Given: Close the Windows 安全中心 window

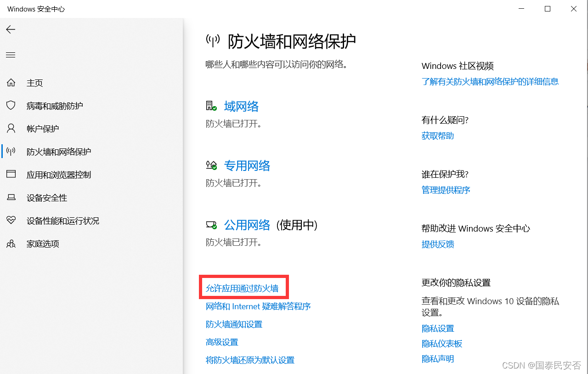Looking at the screenshot, I should 574,9.
